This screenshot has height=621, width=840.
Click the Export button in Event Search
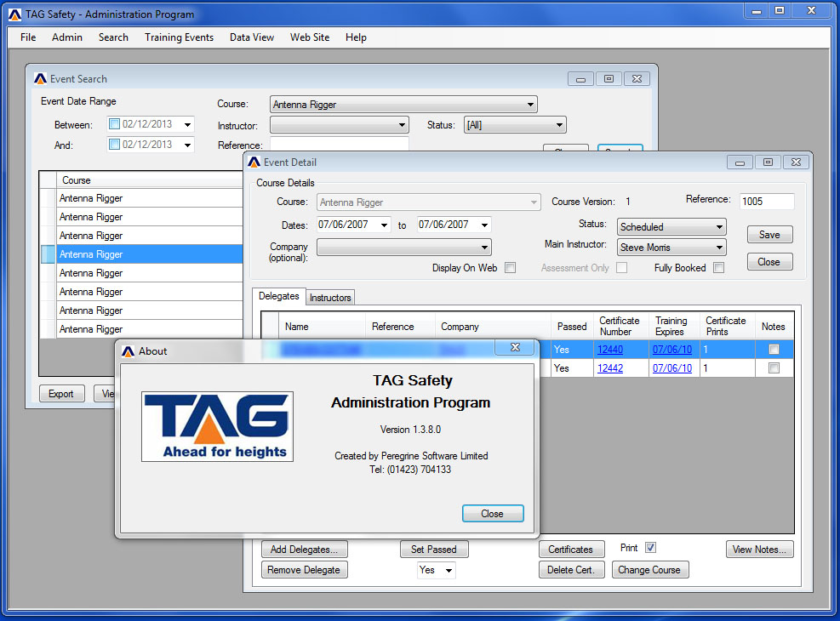click(x=61, y=394)
